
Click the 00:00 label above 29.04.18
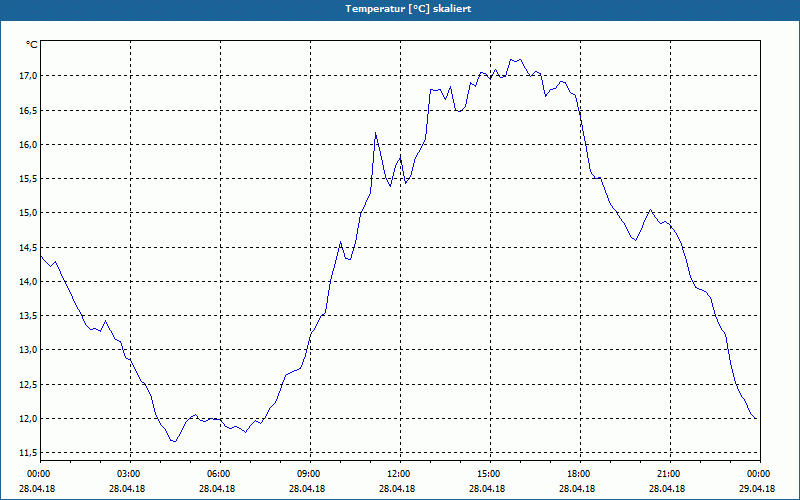click(760, 474)
